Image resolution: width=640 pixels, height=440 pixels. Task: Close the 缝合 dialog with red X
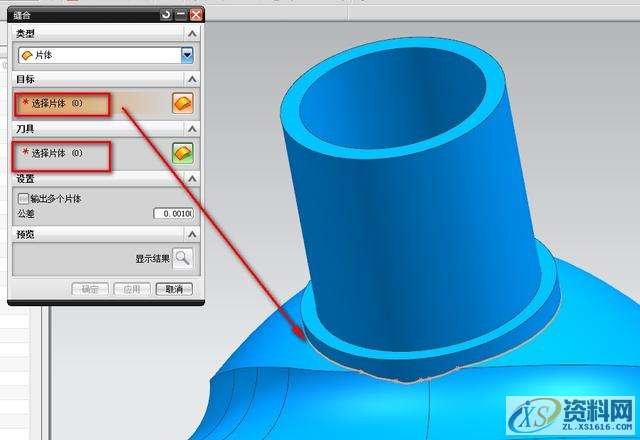tap(195, 15)
